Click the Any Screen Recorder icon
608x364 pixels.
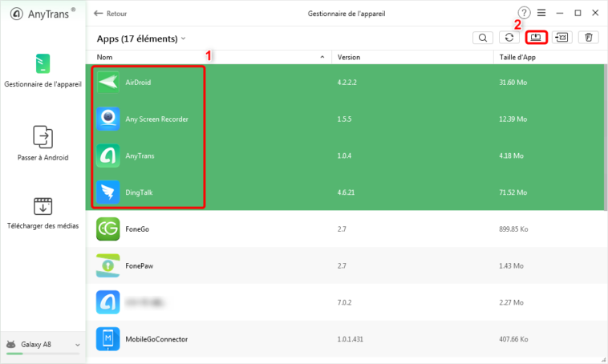pyautogui.click(x=107, y=119)
